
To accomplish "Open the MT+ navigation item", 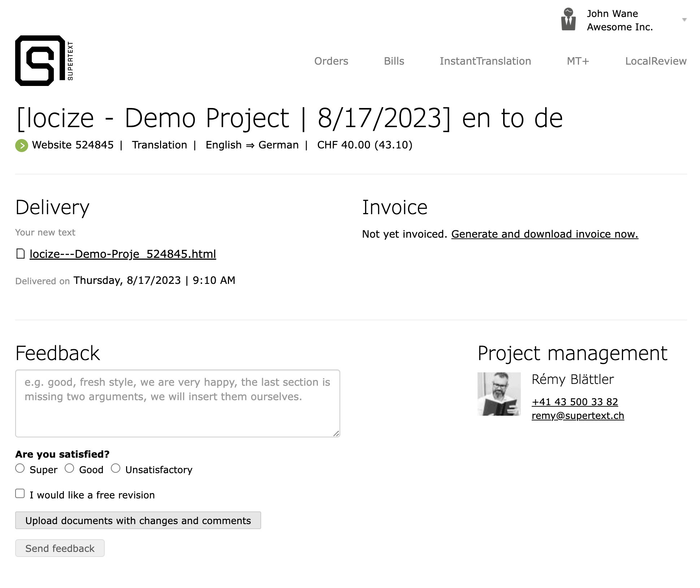I will 578,61.
